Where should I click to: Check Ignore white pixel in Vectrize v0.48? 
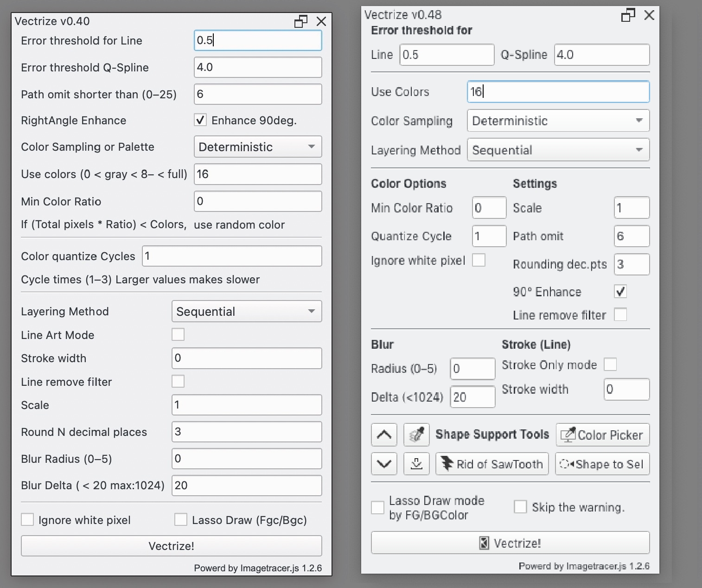pyautogui.click(x=479, y=260)
